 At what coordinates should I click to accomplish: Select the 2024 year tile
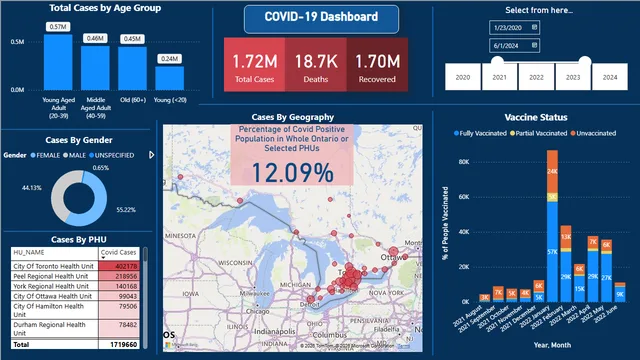click(610, 77)
